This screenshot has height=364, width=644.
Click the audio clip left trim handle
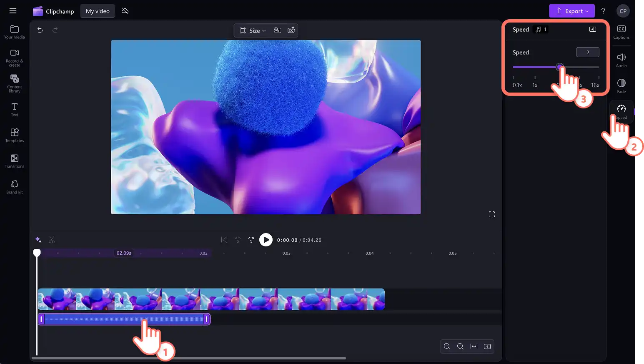tap(41, 319)
